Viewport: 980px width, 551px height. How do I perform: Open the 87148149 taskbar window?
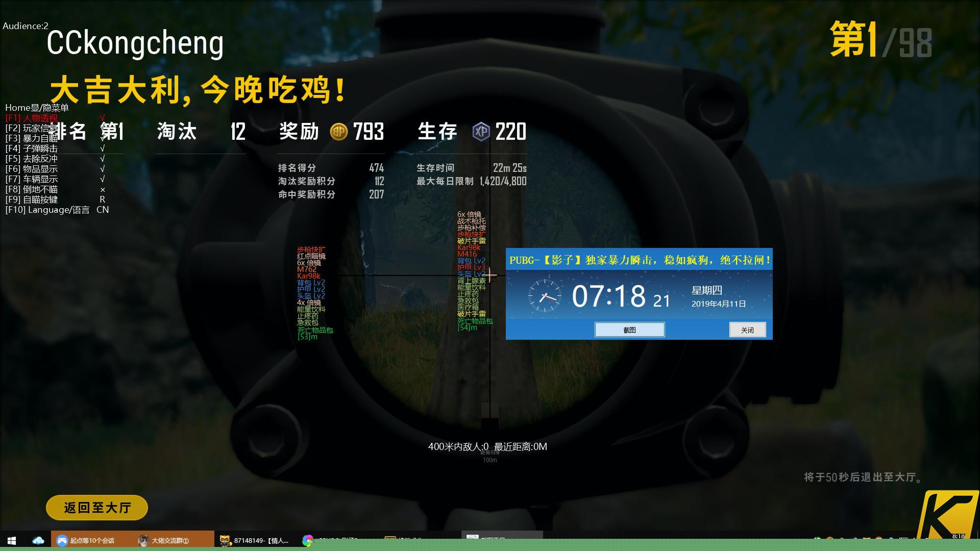tap(255, 540)
